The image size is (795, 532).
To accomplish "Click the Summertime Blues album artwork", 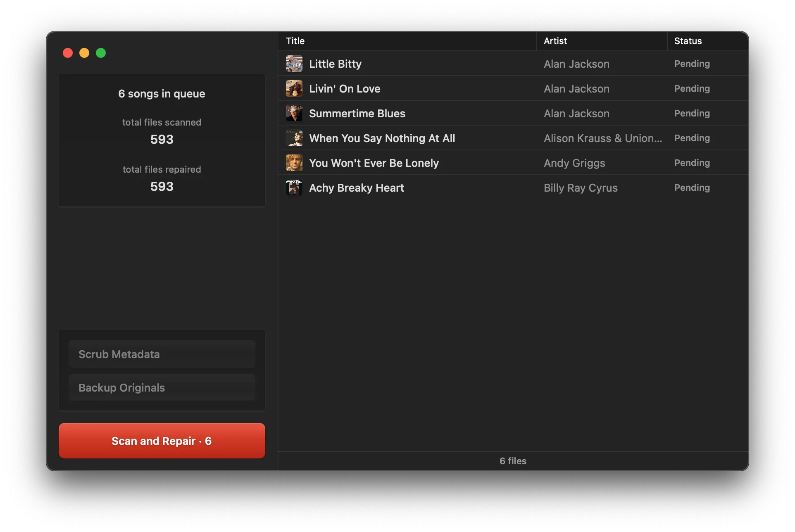I will click(294, 113).
